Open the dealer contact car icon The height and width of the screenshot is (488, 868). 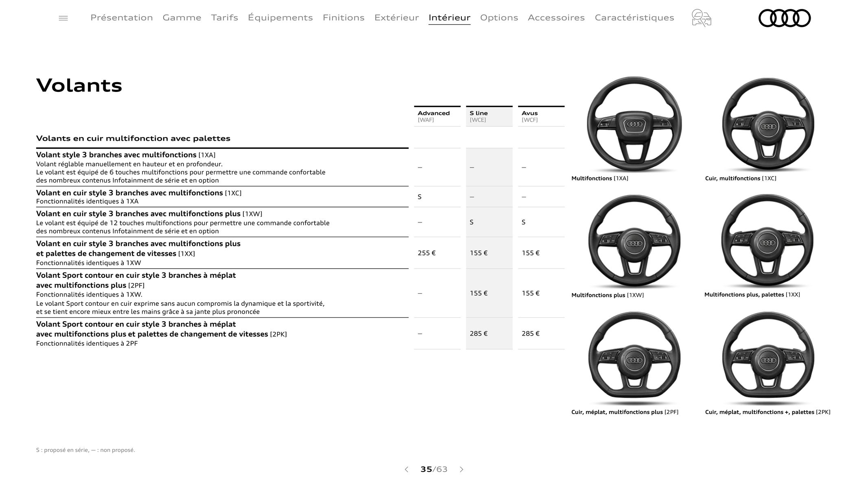(701, 18)
